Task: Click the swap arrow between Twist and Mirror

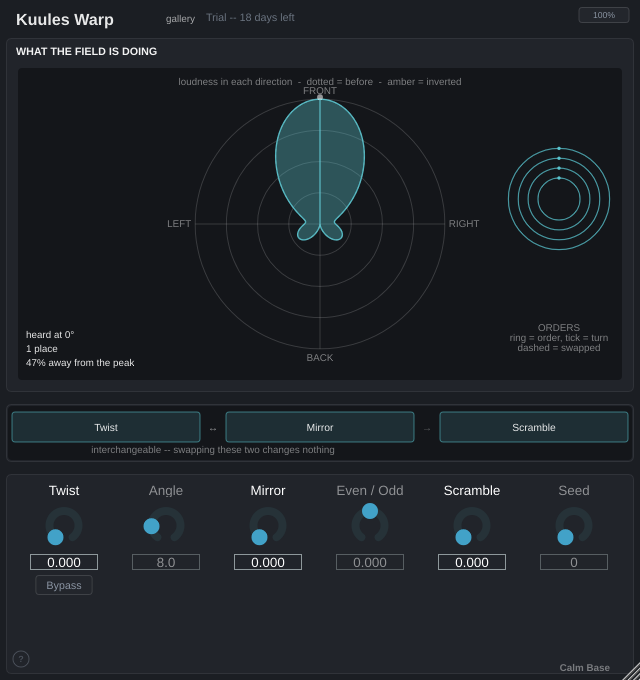Action: click(212, 429)
